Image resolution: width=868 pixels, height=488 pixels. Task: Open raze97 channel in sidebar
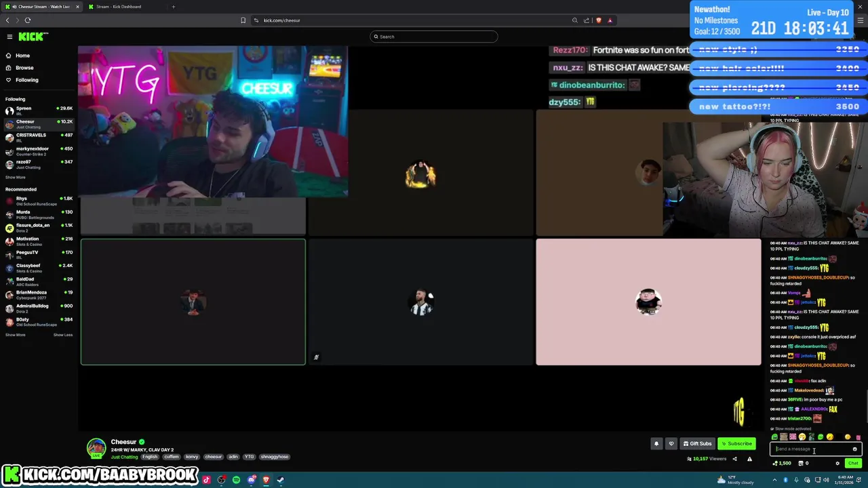point(39,164)
